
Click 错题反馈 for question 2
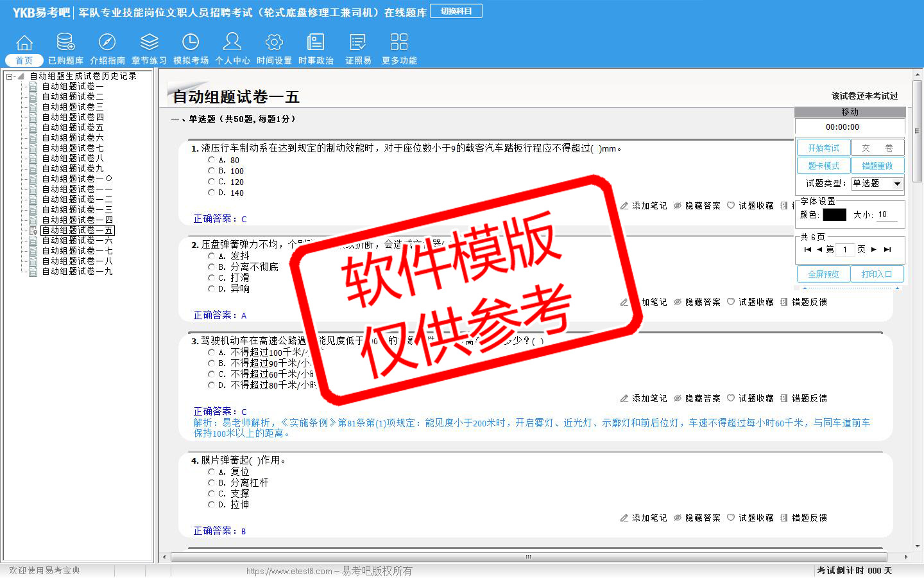pos(803,302)
